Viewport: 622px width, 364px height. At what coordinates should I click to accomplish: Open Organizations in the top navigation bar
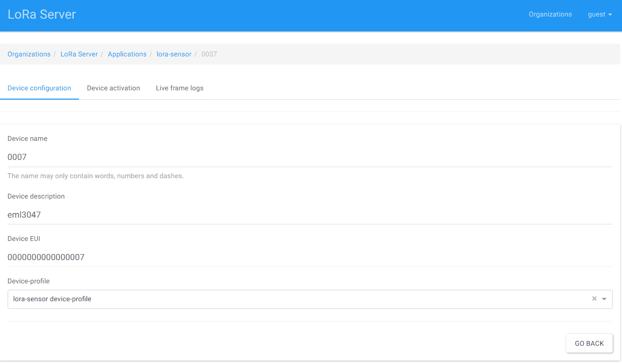[x=550, y=14]
